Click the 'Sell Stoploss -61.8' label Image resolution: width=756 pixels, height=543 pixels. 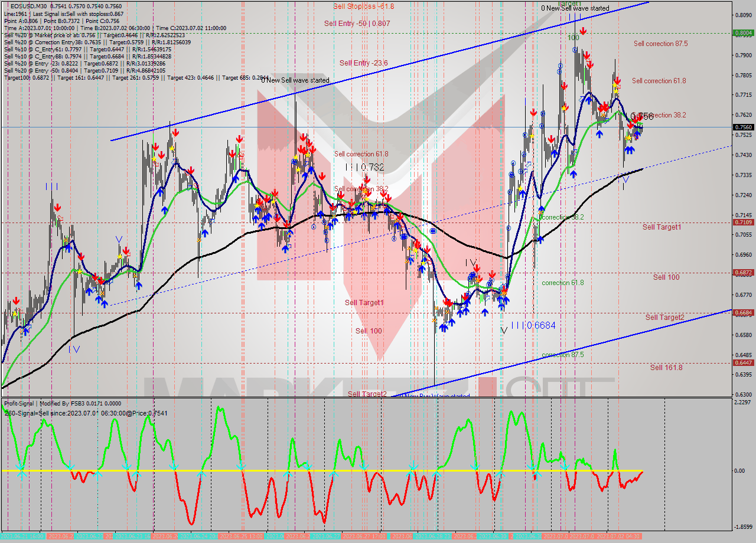363,6
